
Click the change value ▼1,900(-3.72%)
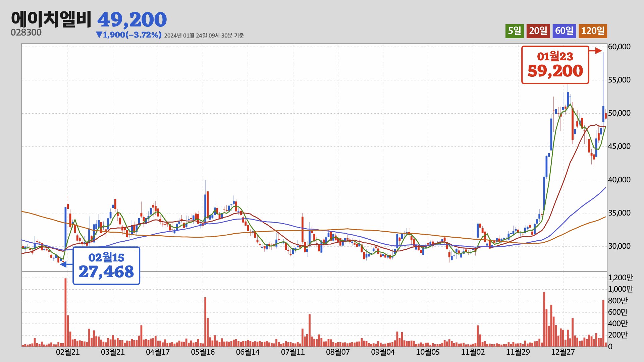[128, 35]
